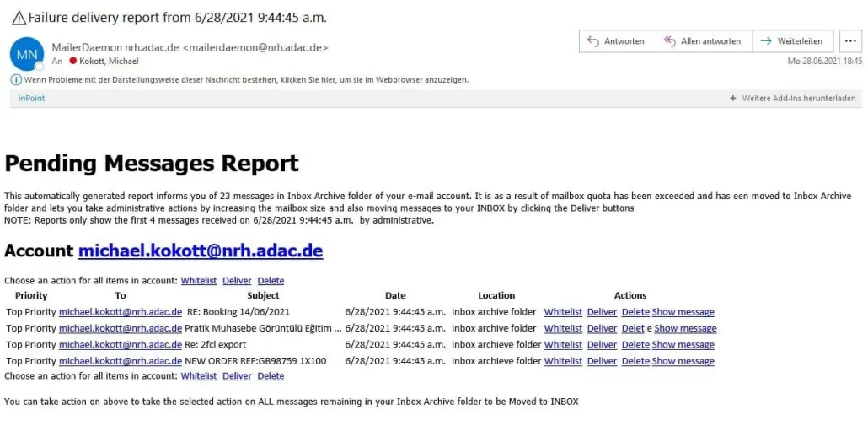Click Deliver in NEW ORDER REF:GB98759 row
Viewport: 868px width, 426px height.
602,361
